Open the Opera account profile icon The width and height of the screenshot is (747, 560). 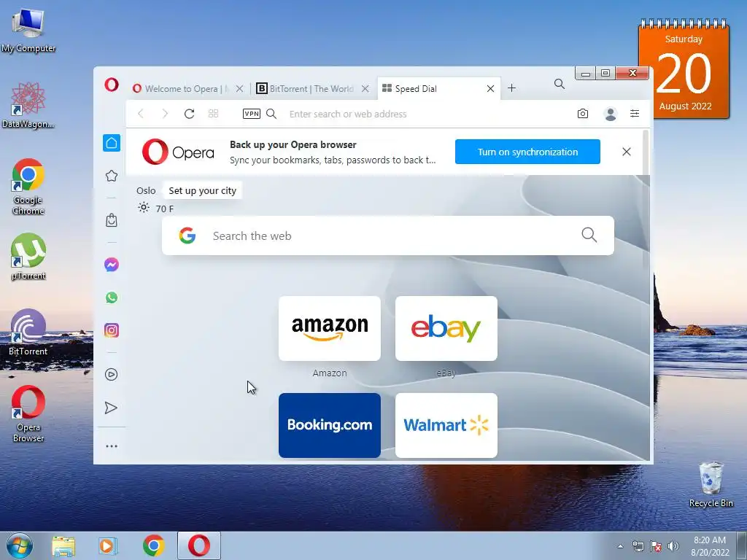[611, 114]
